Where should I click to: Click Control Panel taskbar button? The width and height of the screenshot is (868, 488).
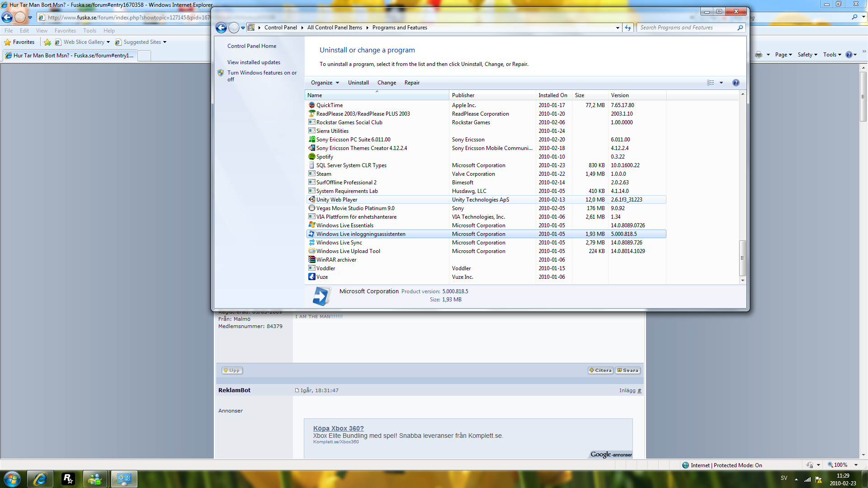(124, 479)
